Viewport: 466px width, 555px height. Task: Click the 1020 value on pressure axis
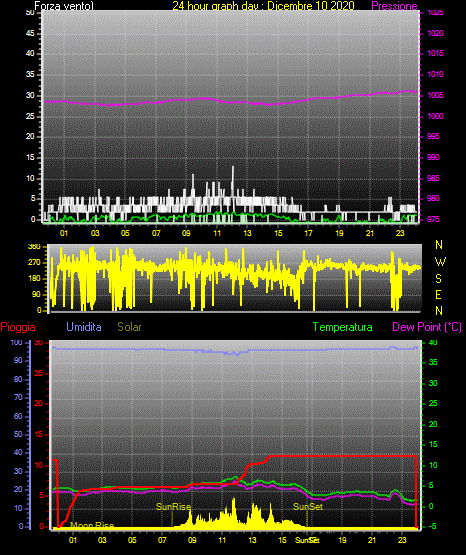click(x=435, y=33)
